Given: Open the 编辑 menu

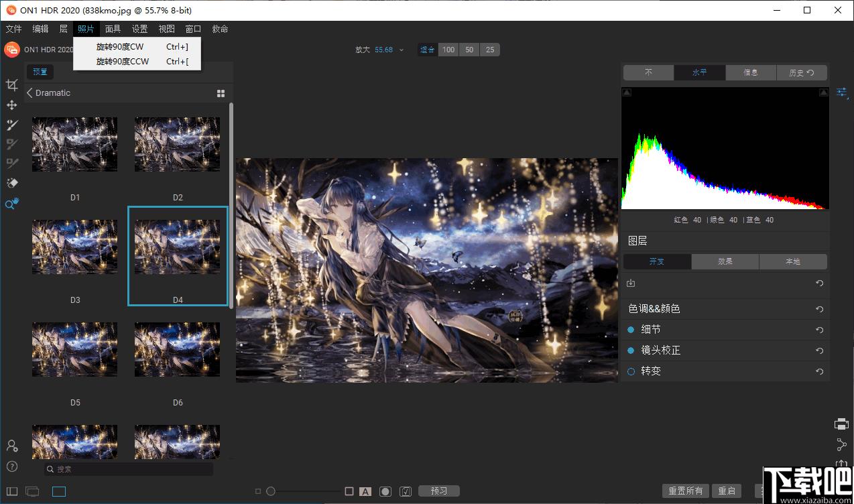Looking at the screenshot, I should (40, 29).
